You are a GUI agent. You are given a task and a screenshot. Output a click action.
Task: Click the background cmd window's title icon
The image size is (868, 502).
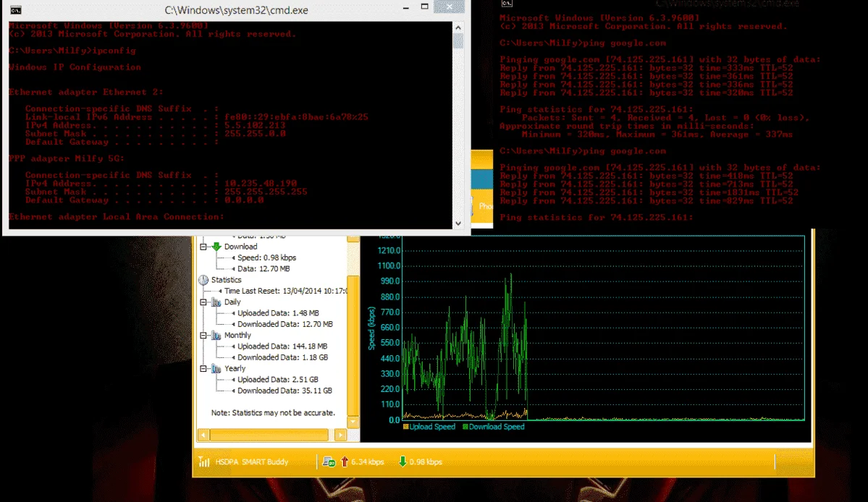pos(507,4)
